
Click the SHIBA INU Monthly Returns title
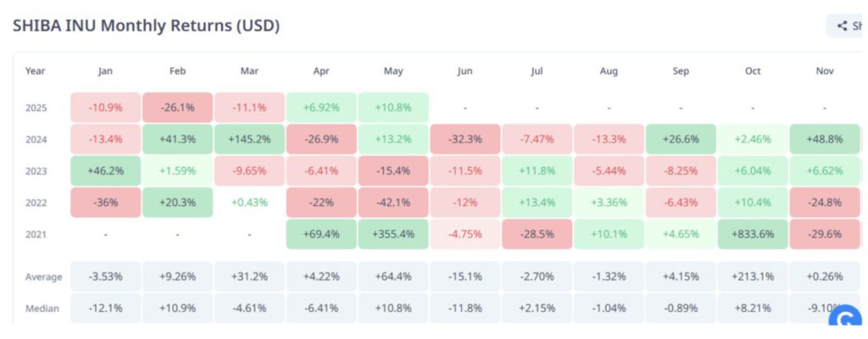147,25
